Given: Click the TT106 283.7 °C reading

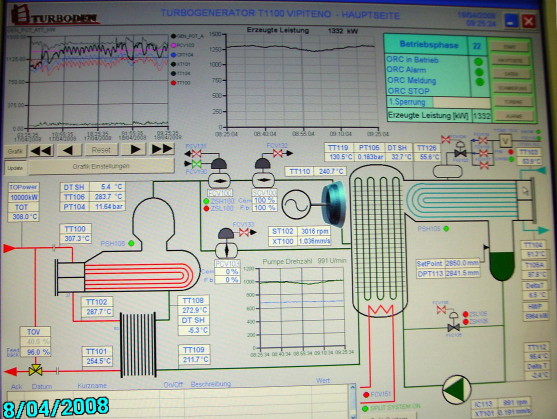Looking at the screenshot, I should click(x=107, y=197).
